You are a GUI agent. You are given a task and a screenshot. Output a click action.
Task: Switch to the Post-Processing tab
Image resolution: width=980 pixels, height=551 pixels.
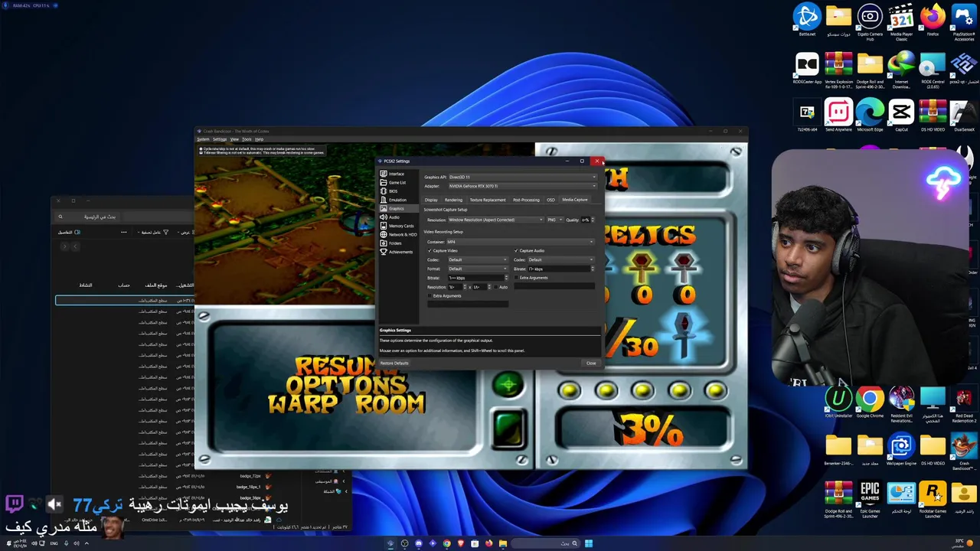[526, 200]
